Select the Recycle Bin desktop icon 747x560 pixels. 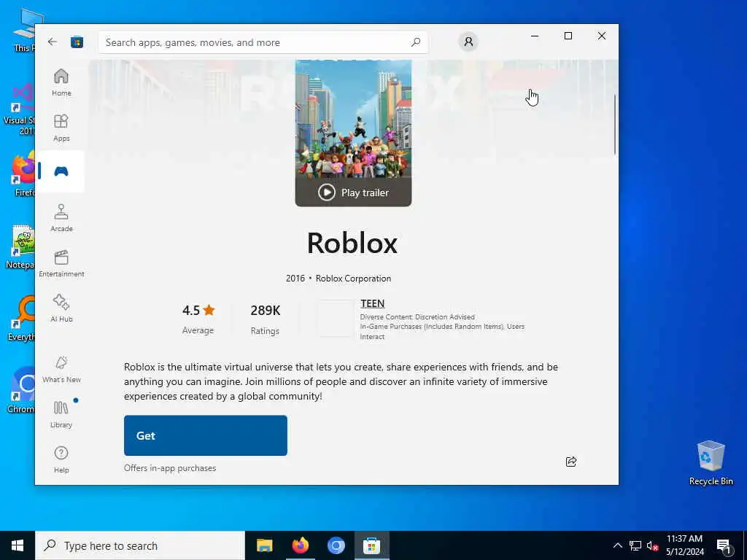click(711, 463)
